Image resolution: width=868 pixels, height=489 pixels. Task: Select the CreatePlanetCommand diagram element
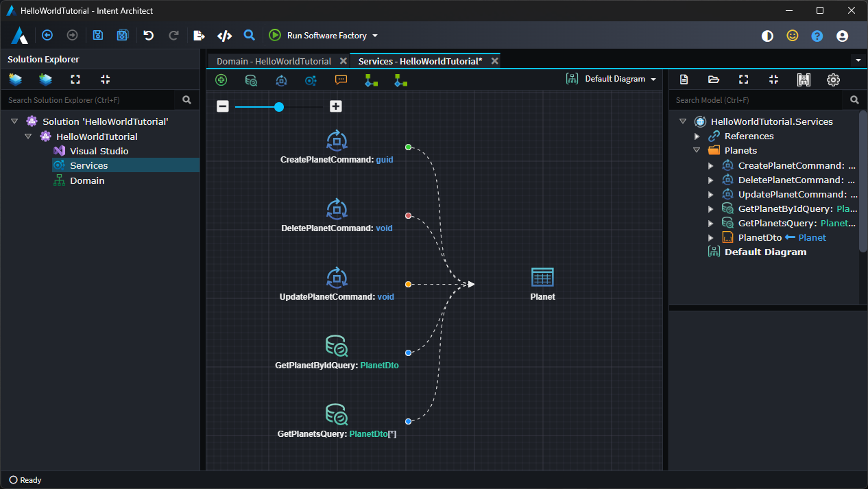click(337, 147)
